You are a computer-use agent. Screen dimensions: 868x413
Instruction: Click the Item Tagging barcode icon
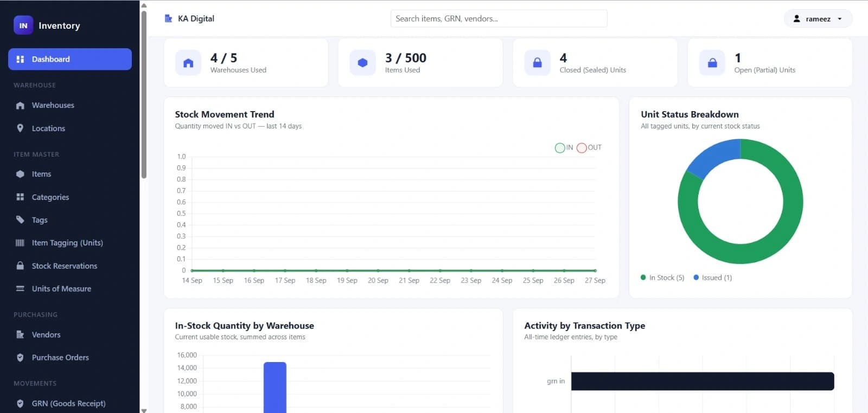(x=20, y=243)
